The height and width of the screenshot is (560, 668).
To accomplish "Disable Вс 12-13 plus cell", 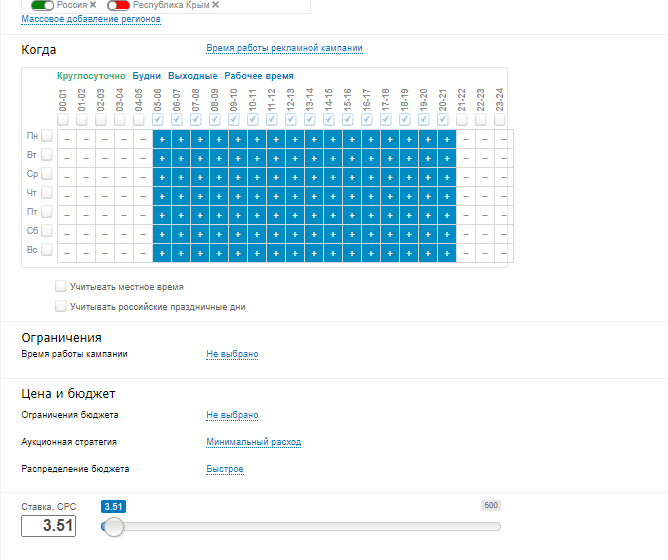I will [x=295, y=253].
